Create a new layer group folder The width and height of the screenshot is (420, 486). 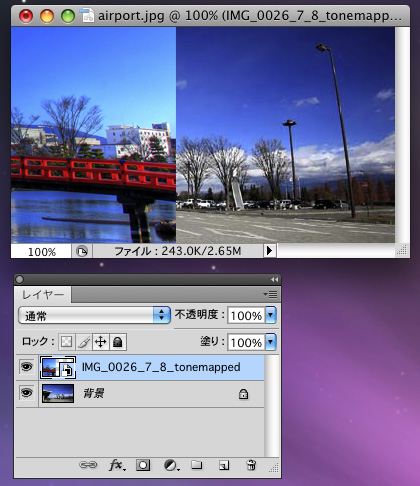click(197, 465)
